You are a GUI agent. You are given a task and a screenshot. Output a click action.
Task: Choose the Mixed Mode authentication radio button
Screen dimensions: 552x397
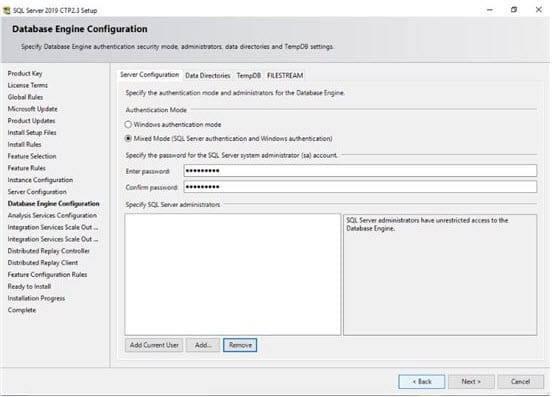[x=128, y=139]
